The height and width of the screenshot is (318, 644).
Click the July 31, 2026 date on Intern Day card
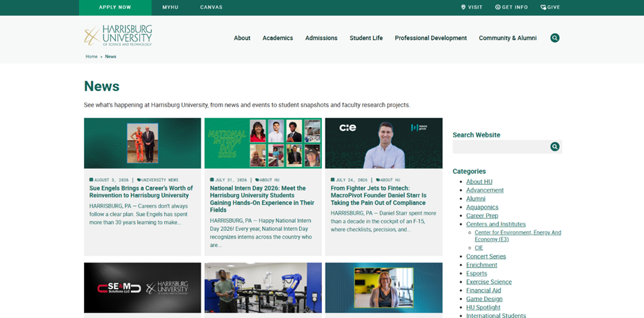(x=229, y=180)
